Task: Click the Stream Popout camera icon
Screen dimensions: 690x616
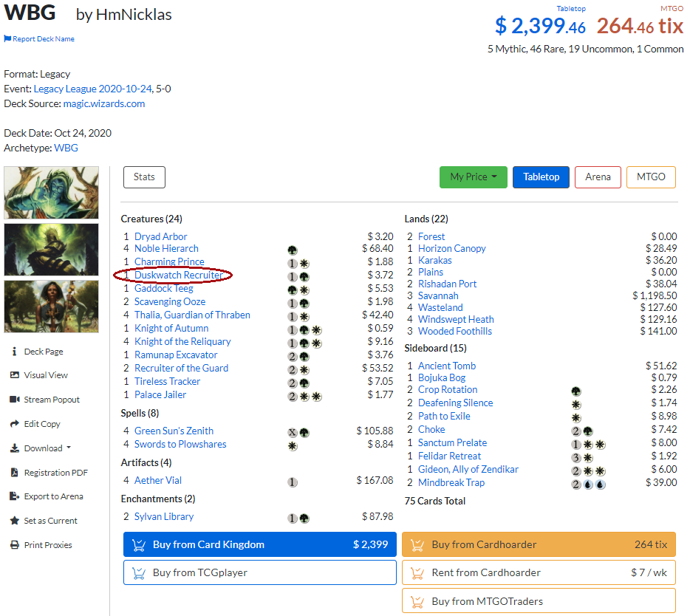Action: coord(15,399)
